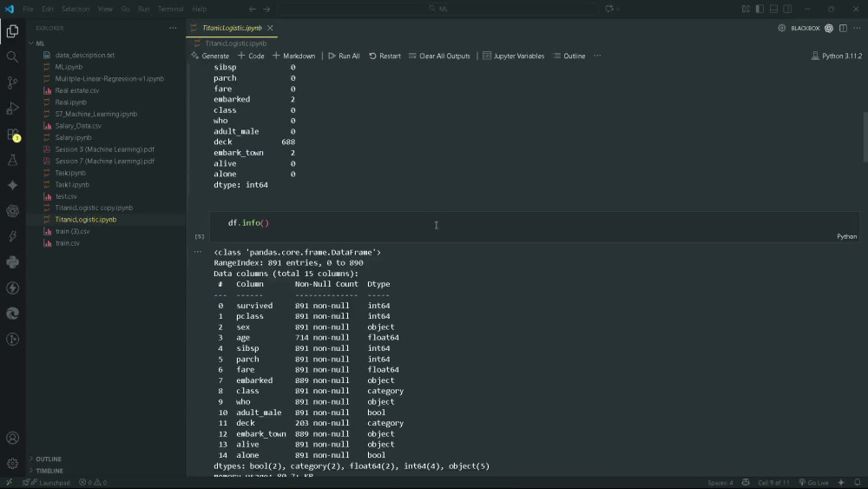
Task: Open Salary_Data.csv in Explorer
Action: [78, 126]
